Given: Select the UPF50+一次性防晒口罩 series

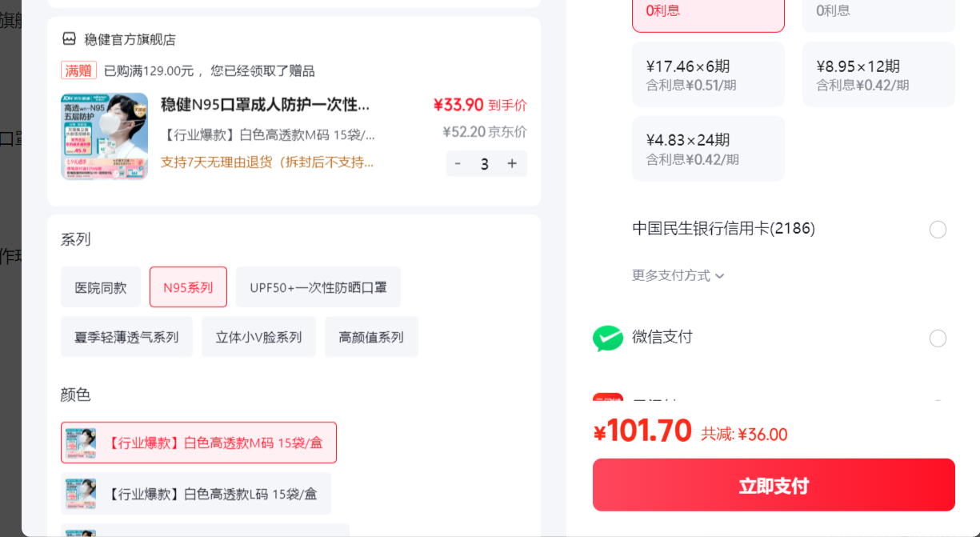Looking at the screenshot, I should point(318,287).
